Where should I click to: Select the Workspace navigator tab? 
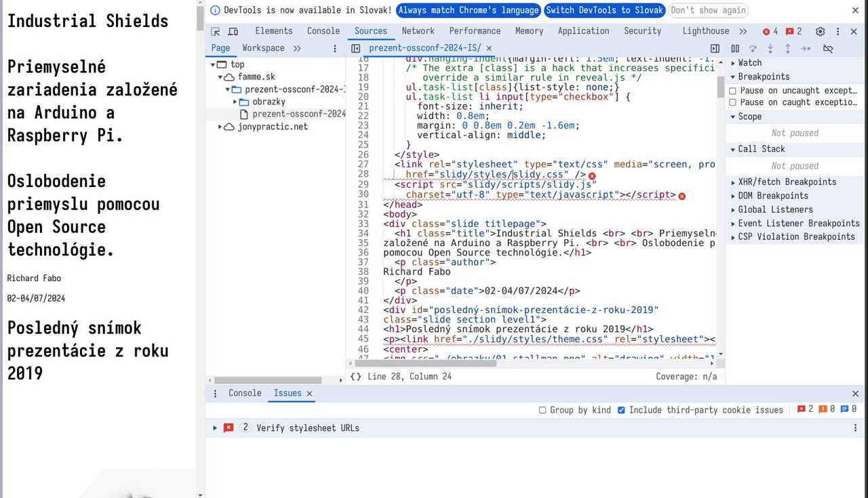point(263,48)
